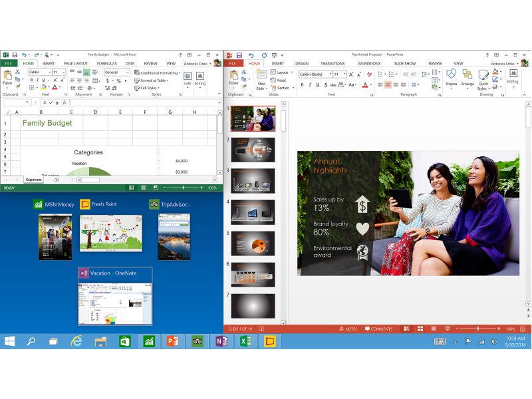Select the Format Painter in Excel
Viewport: 532px width, 399px height.
[x=17, y=87]
